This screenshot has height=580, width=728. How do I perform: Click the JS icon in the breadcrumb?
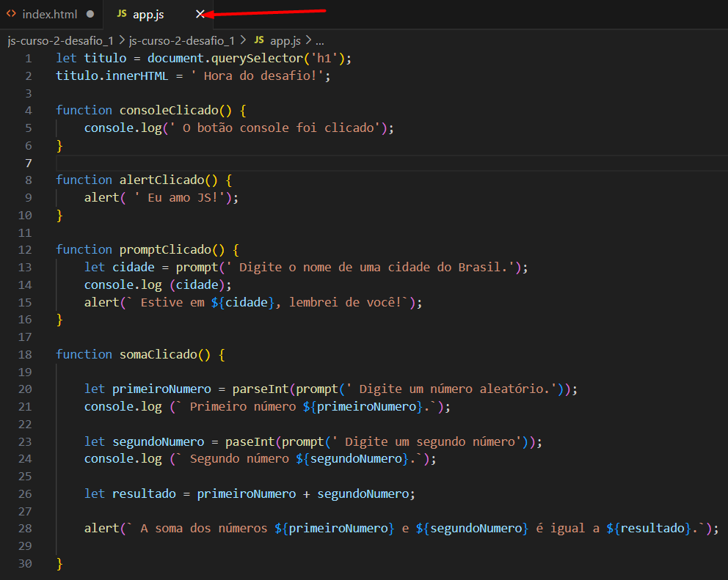(259, 40)
